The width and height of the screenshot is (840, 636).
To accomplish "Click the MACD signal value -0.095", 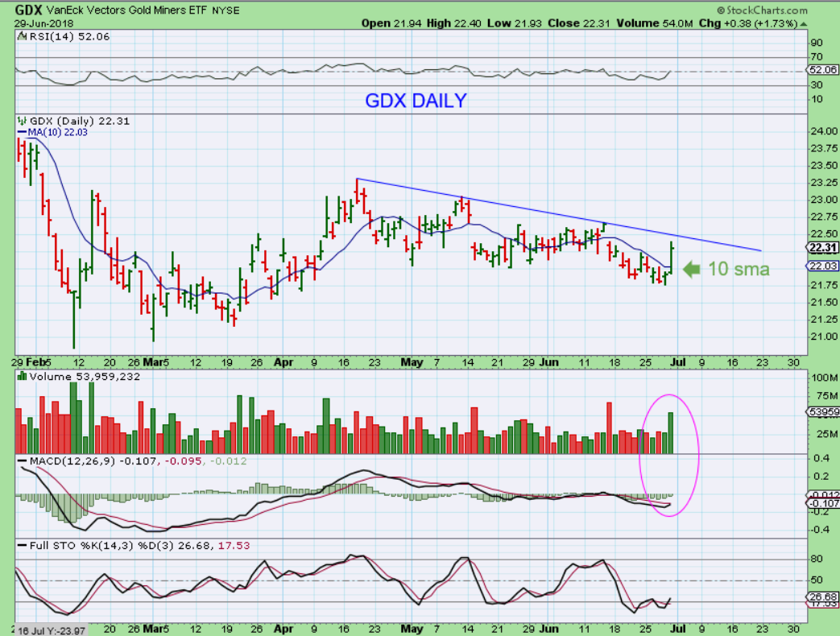I will [183, 461].
